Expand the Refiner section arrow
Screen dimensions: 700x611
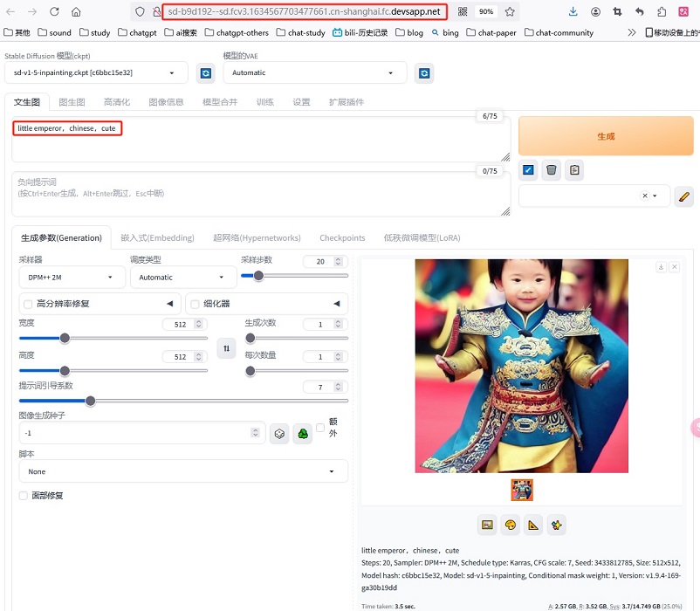pyautogui.click(x=337, y=304)
